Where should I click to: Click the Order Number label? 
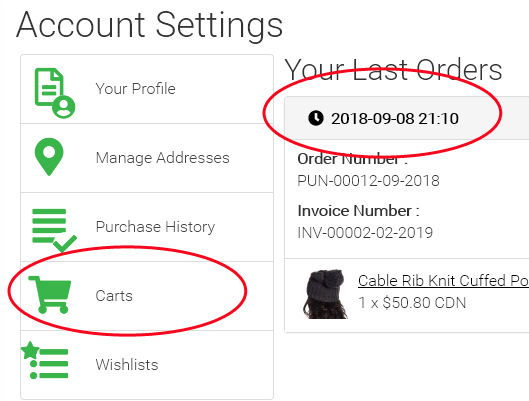tap(353, 159)
